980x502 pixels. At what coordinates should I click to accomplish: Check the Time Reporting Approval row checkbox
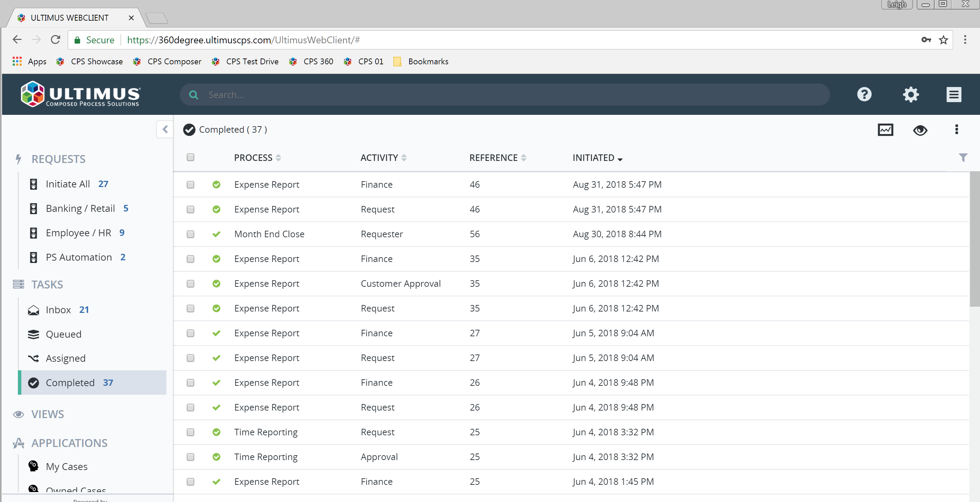click(x=190, y=457)
